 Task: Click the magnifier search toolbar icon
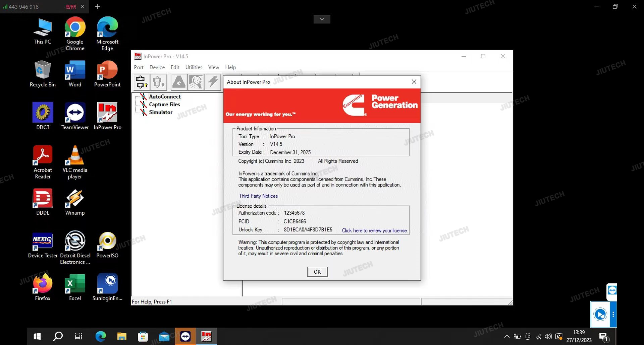196,82
